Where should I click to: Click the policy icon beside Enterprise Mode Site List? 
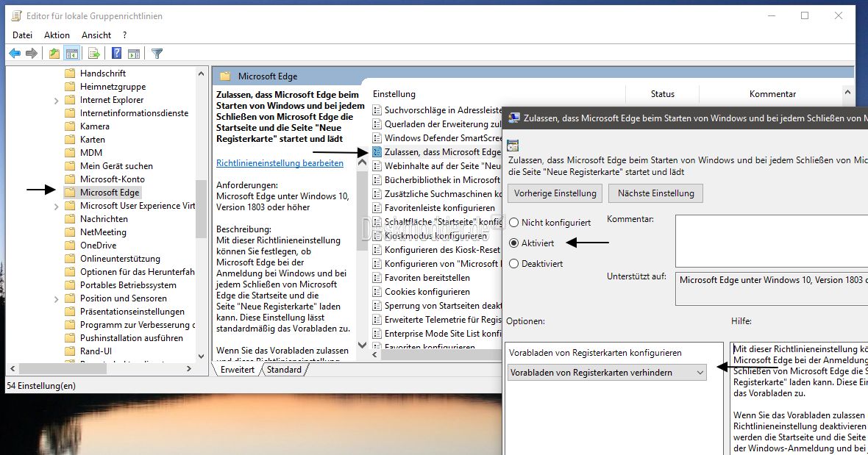tap(377, 334)
